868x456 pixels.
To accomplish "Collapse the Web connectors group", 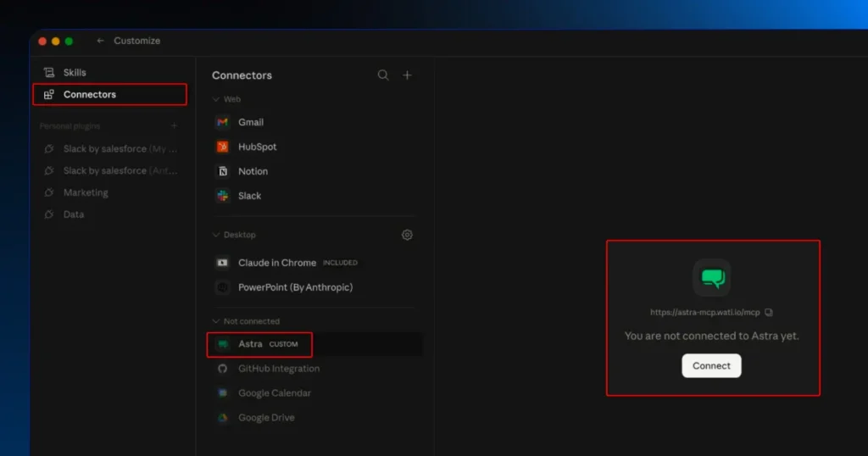I will (216, 100).
